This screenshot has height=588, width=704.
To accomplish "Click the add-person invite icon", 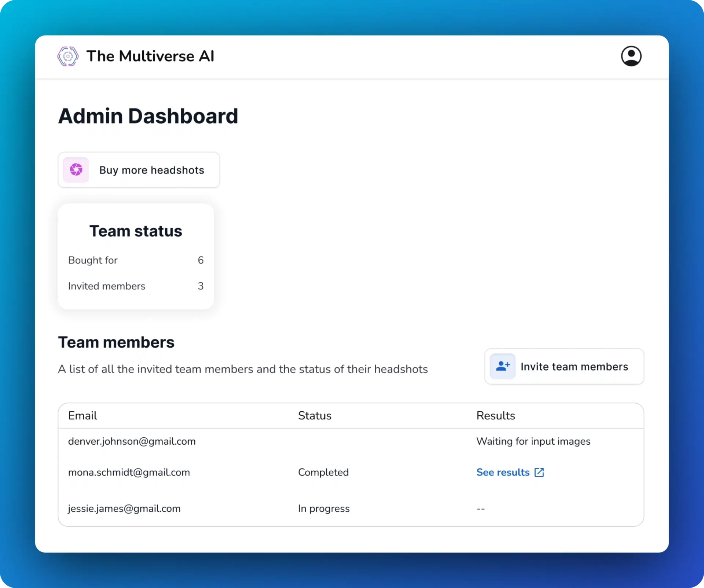I will pos(502,366).
